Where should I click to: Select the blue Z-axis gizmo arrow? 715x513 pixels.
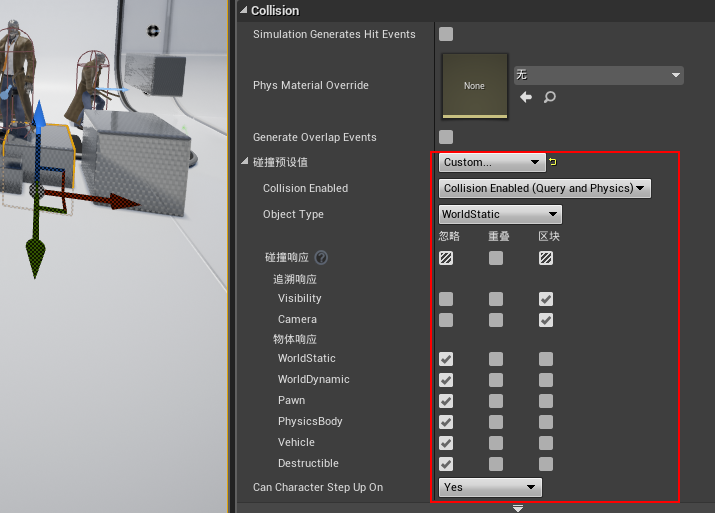(x=39, y=114)
